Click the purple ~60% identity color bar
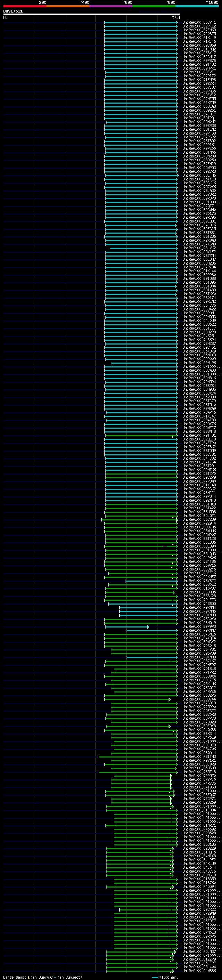 click(x=111, y=6)
